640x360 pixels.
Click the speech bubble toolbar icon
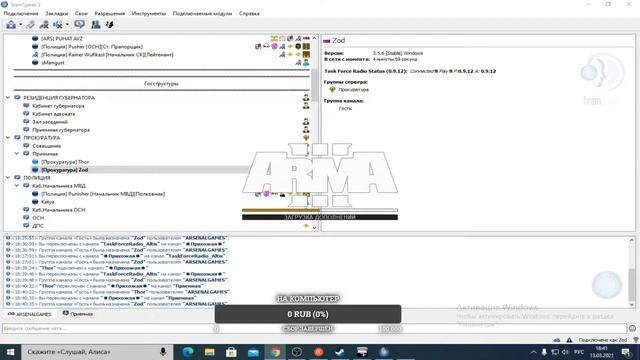point(80,24)
